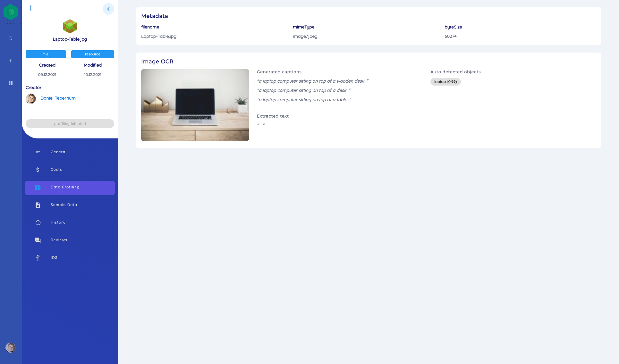This screenshot has width=619, height=364.
Task: Click the three-dot menu options
Action: click(x=31, y=8)
